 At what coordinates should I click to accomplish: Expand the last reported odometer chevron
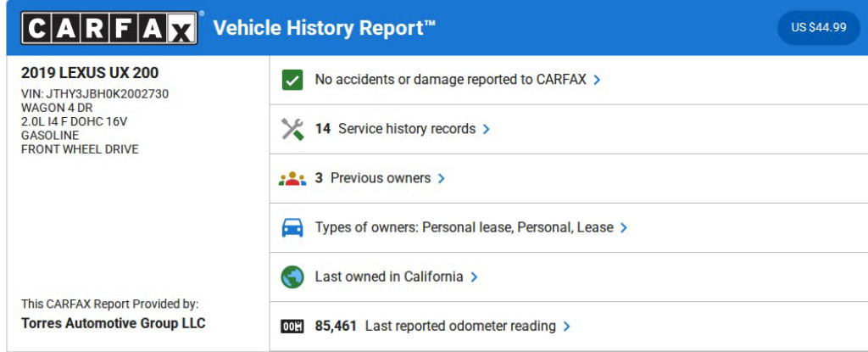tap(567, 326)
